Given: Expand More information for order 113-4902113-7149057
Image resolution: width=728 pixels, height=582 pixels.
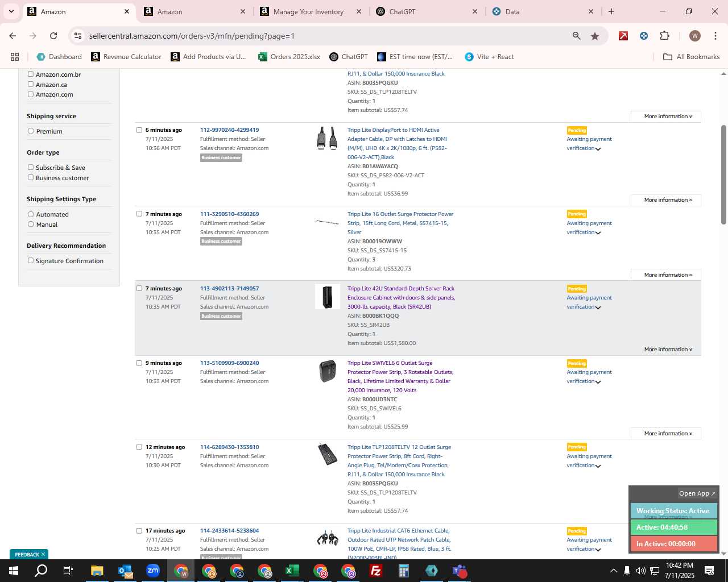Looking at the screenshot, I should [666, 350].
